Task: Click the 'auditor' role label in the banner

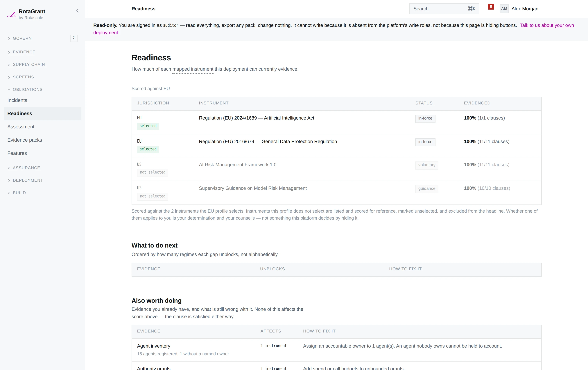Action: [x=171, y=25]
